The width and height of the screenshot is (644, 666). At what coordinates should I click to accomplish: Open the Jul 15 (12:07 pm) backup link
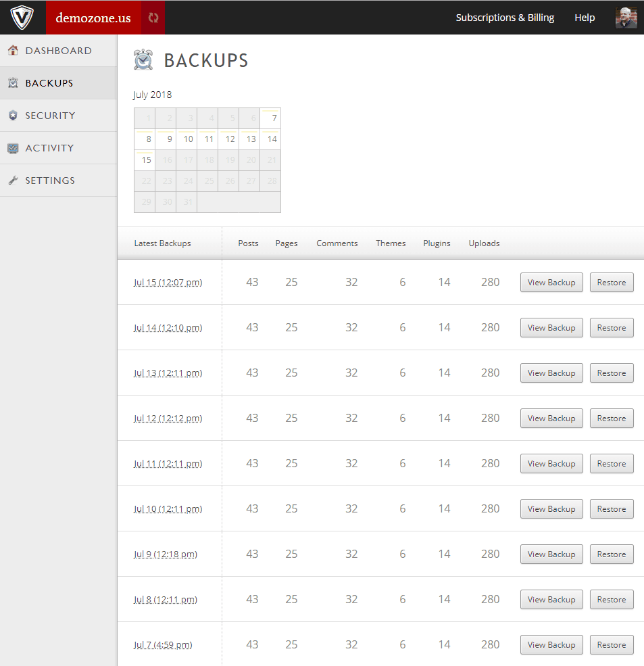(x=168, y=283)
